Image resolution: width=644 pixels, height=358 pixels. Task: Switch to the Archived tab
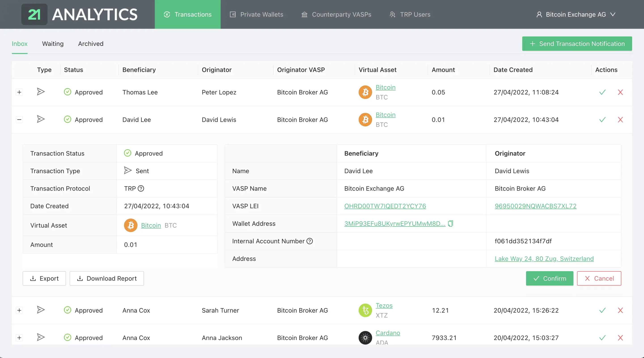91,44
